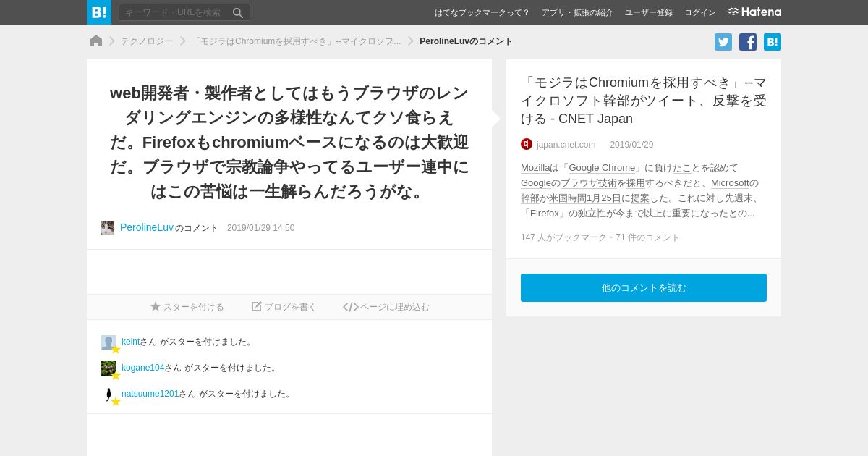Click article date 2019/01/29
This screenshot has width=868, height=456.
pos(631,145)
